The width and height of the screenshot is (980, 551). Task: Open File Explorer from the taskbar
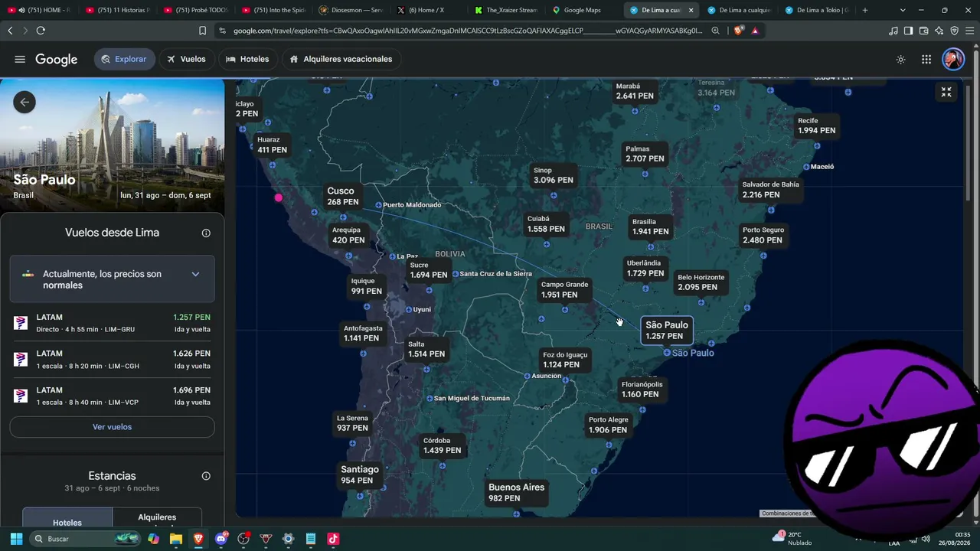pos(176,539)
